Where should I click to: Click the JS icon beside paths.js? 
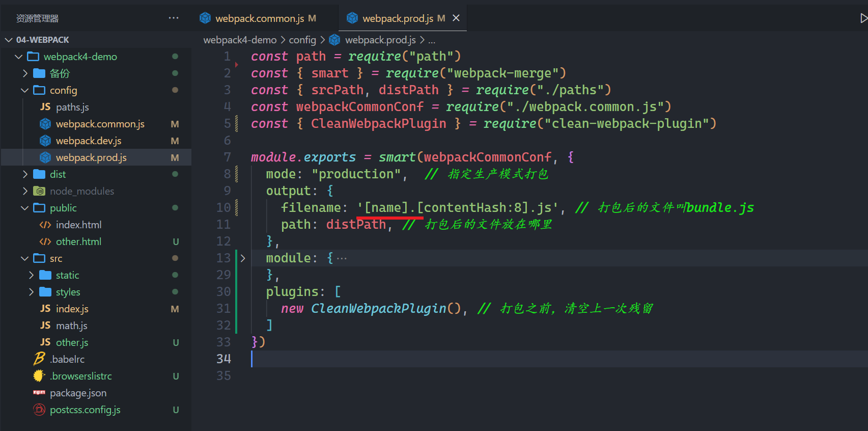pyautogui.click(x=45, y=106)
